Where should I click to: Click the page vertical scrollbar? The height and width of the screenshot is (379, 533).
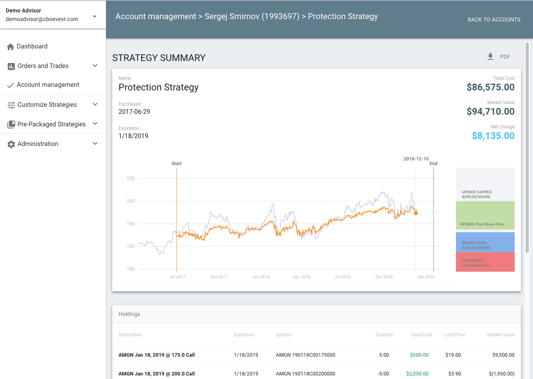tap(527, 148)
